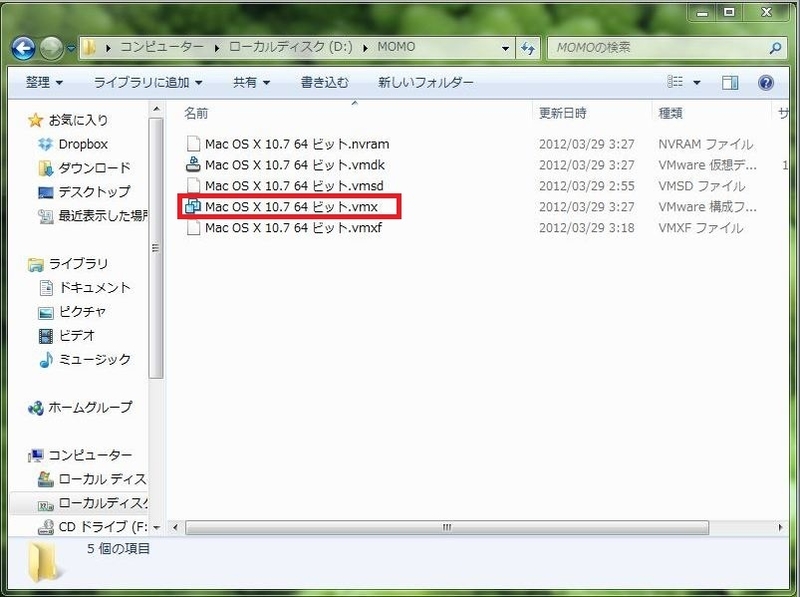Click the 書き込む toolbar button
This screenshot has height=597, width=800.
coord(324,82)
